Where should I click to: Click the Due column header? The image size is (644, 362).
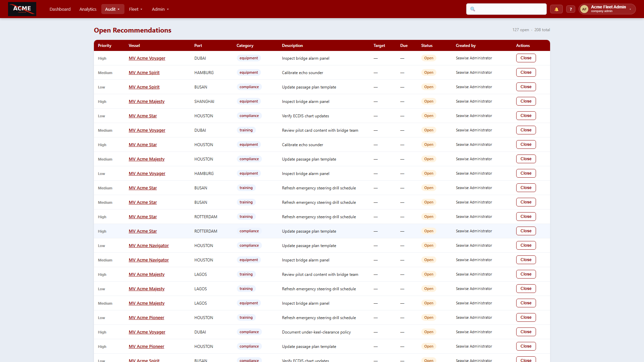click(404, 46)
